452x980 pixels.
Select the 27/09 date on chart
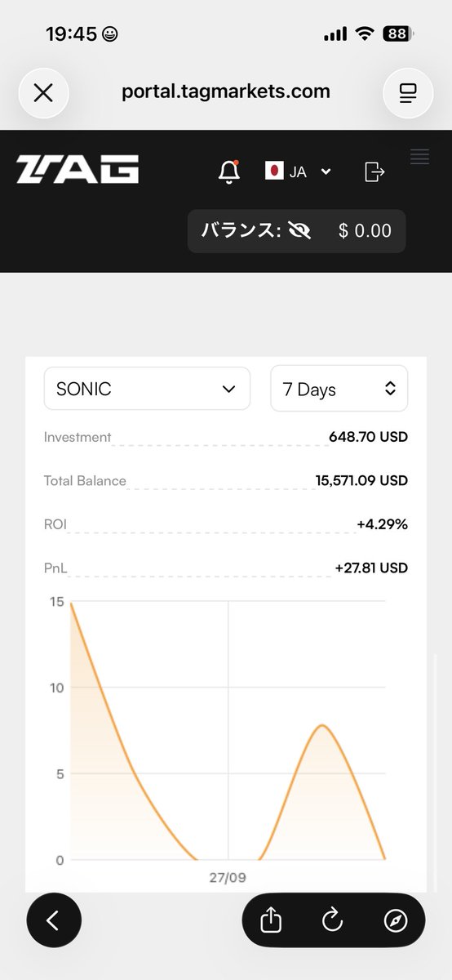(x=228, y=878)
